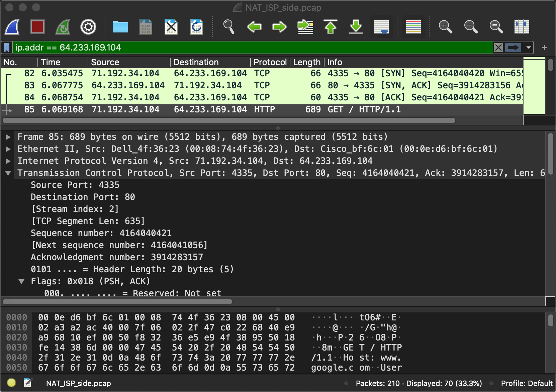This screenshot has width=556, height=392.
Task: Click the packet list horizontal scrollbar
Action: coord(229,120)
